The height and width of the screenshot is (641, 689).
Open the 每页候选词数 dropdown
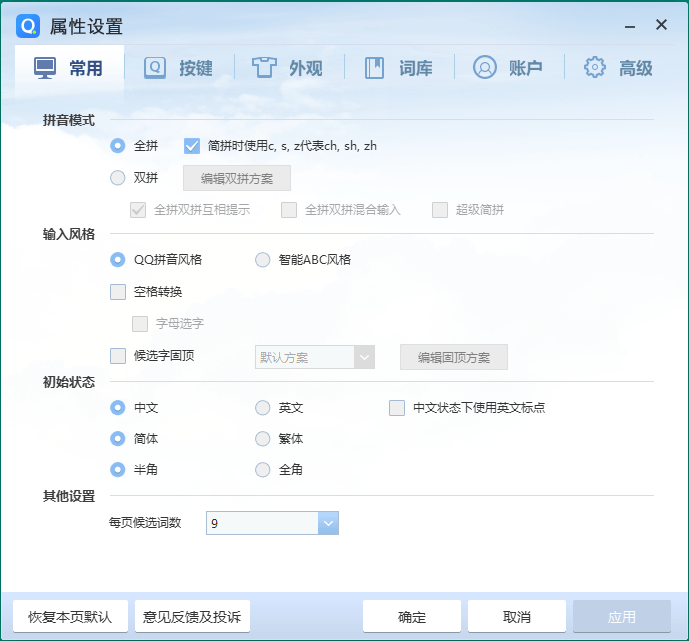tap(328, 523)
